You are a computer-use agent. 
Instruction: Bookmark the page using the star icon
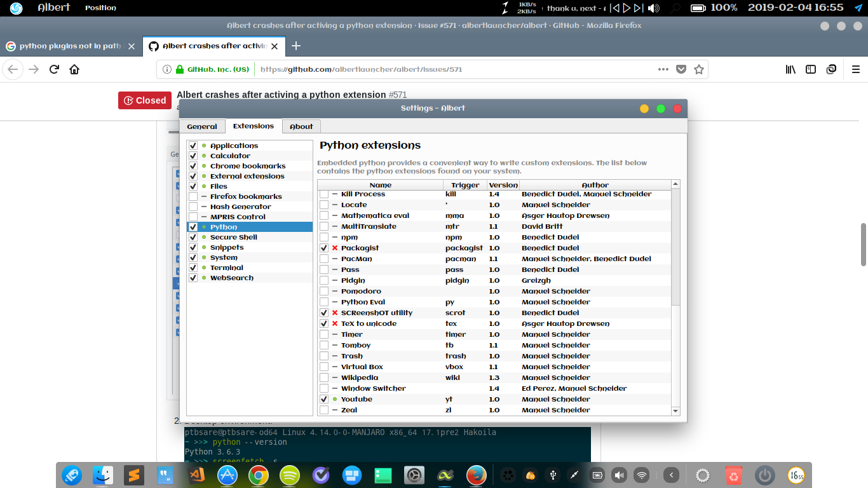pyautogui.click(x=698, y=69)
